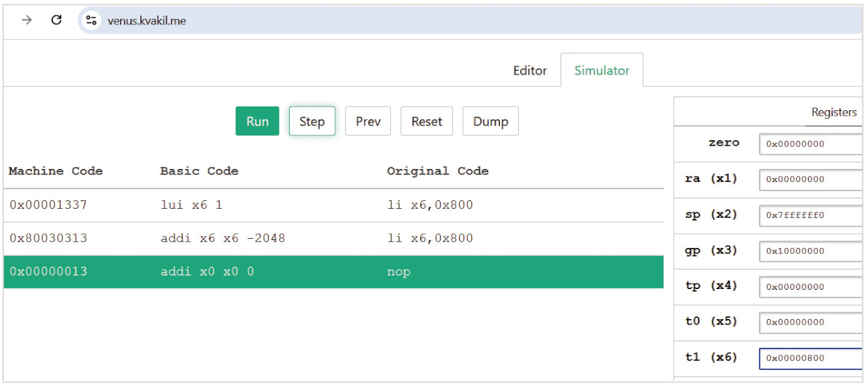This screenshot has height=387, width=868.
Task: Click Prev to undo last step
Action: pos(368,121)
